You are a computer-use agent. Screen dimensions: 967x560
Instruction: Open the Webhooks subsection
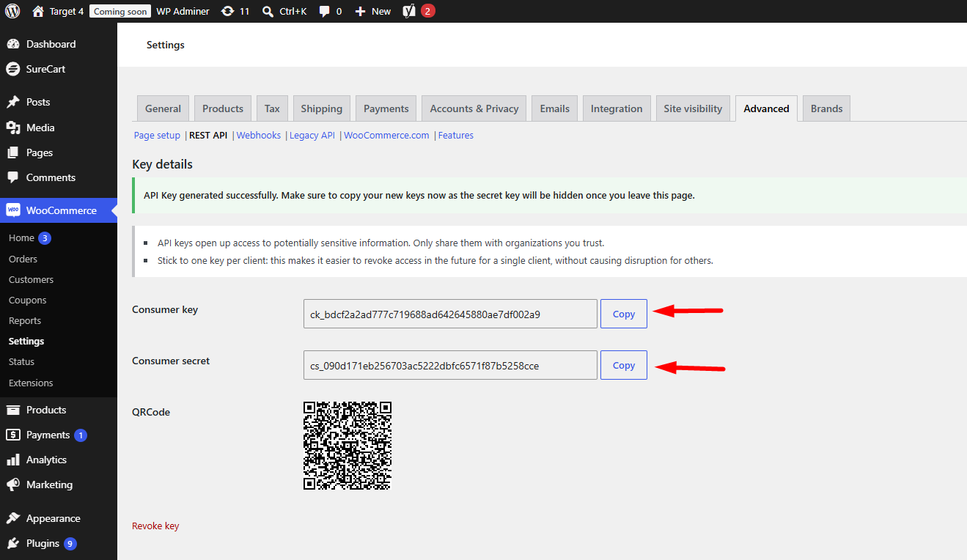(x=259, y=136)
